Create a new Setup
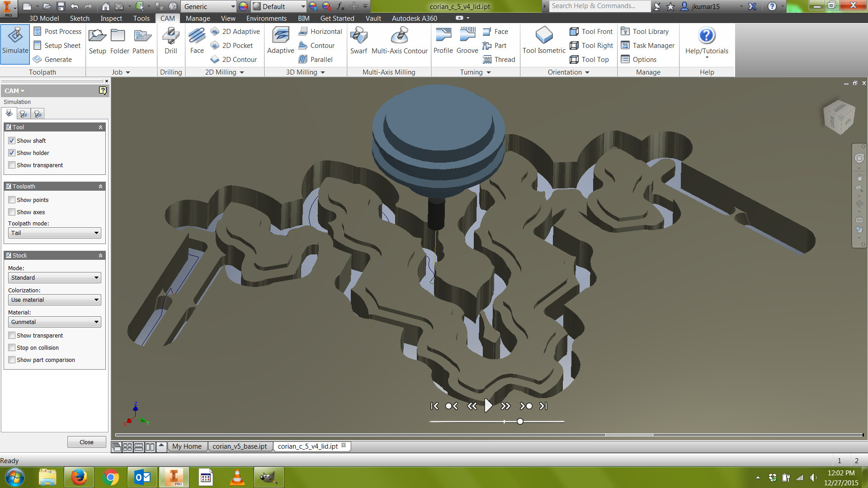Screen dimensions: 868x488 [97, 41]
